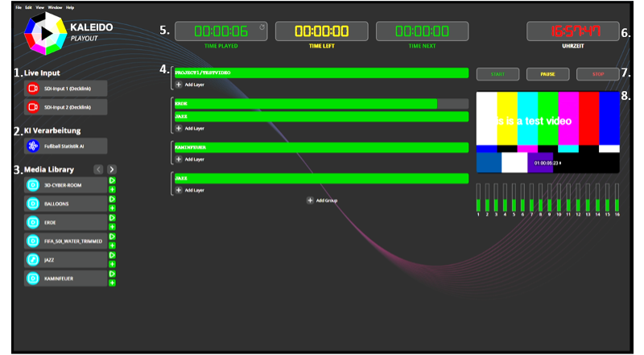644x355 pixels.
Task: Add Layer under the last JAZZ group
Action: click(190, 190)
